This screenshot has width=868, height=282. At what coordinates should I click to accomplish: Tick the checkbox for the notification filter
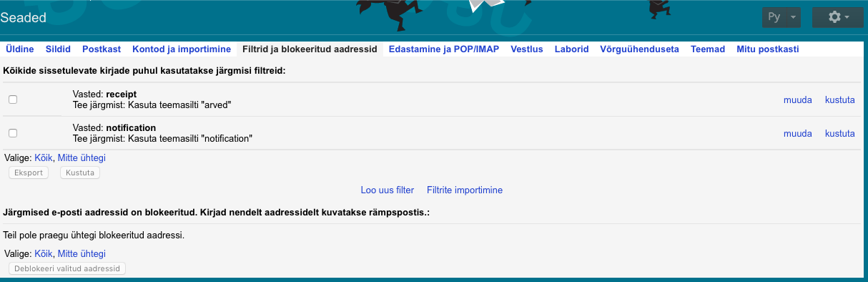pyautogui.click(x=13, y=133)
